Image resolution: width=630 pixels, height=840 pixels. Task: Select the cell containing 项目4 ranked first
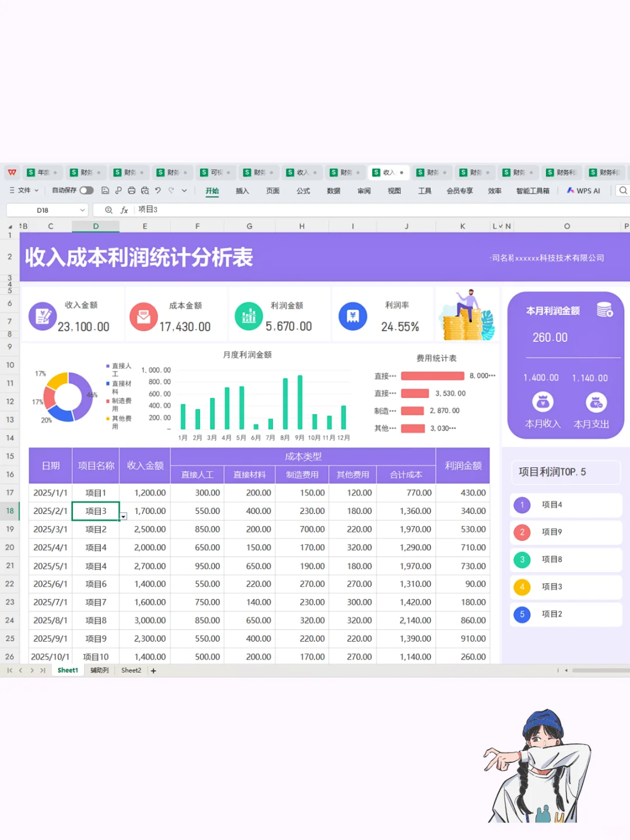pyautogui.click(x=552, y=505)
